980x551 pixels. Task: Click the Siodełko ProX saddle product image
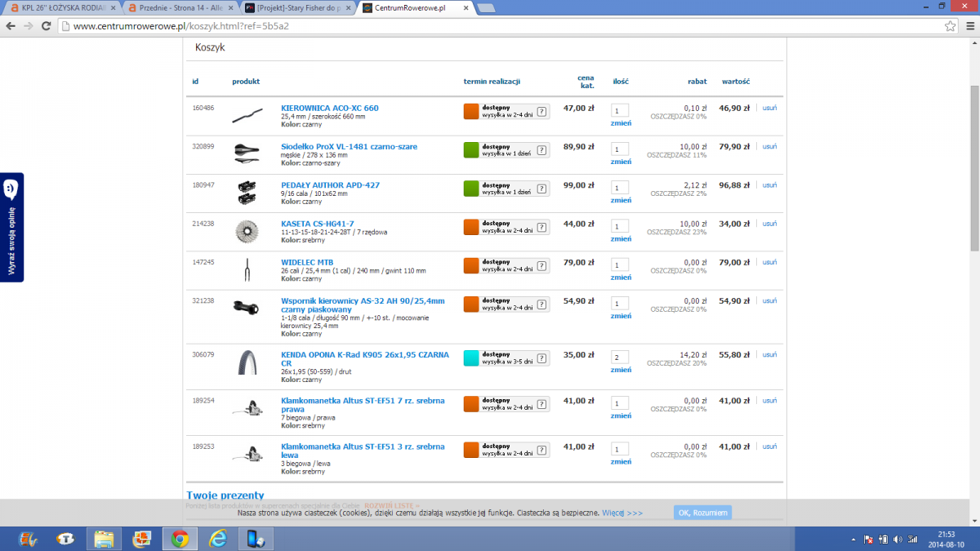pyautogui.click(x=247, y=149)
